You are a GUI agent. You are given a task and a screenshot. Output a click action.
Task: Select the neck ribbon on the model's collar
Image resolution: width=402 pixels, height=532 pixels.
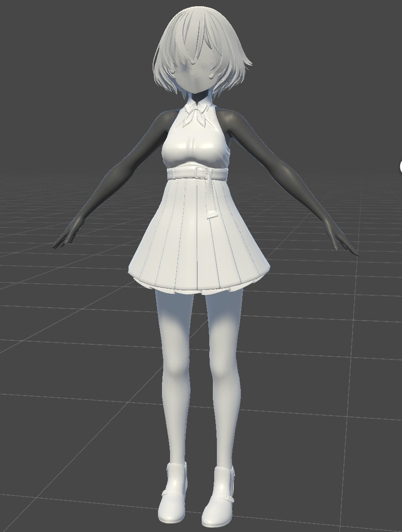pyautogui.click(x=197, y=114)
